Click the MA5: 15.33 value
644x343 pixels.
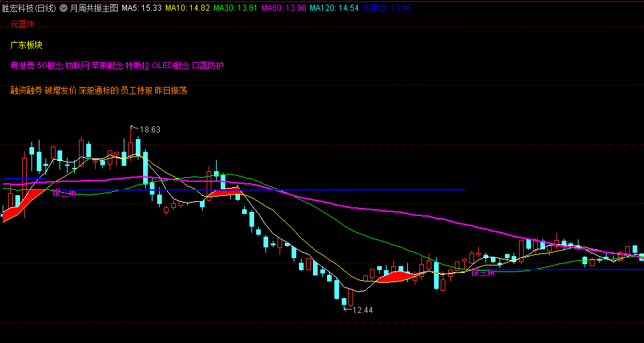(x=142, y=8)
